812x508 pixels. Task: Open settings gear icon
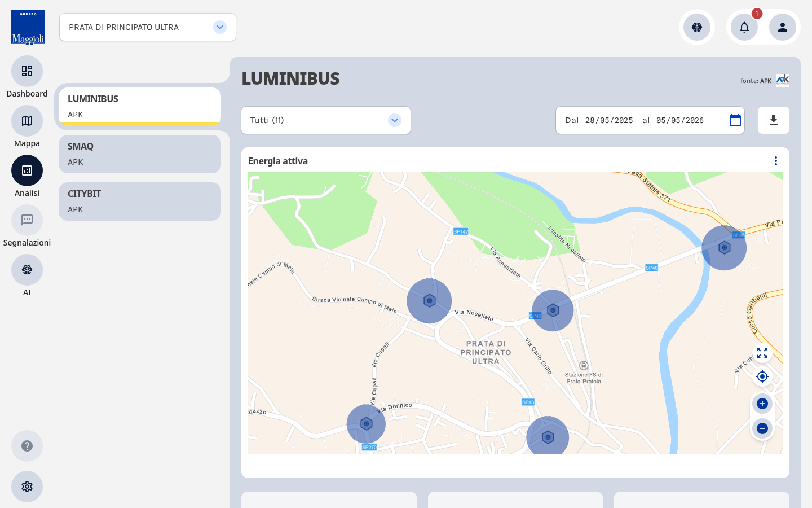tap(27, 487)
